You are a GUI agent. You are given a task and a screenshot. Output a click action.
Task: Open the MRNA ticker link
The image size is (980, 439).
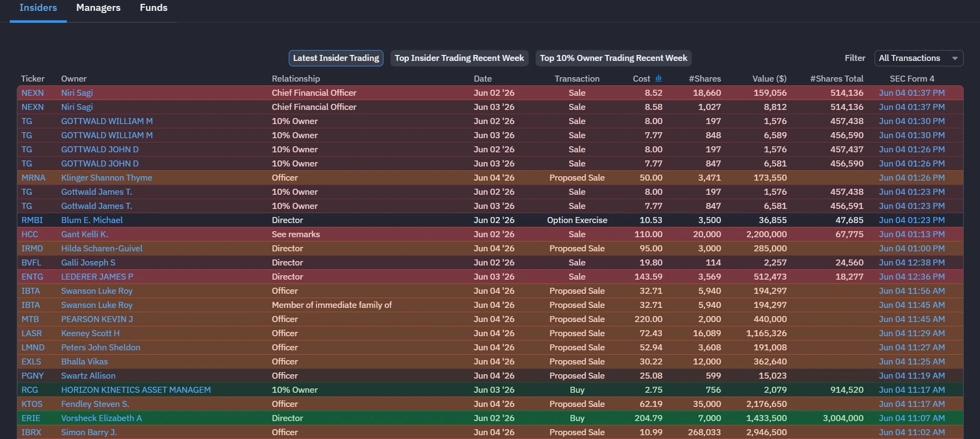(x=34, y=178)
